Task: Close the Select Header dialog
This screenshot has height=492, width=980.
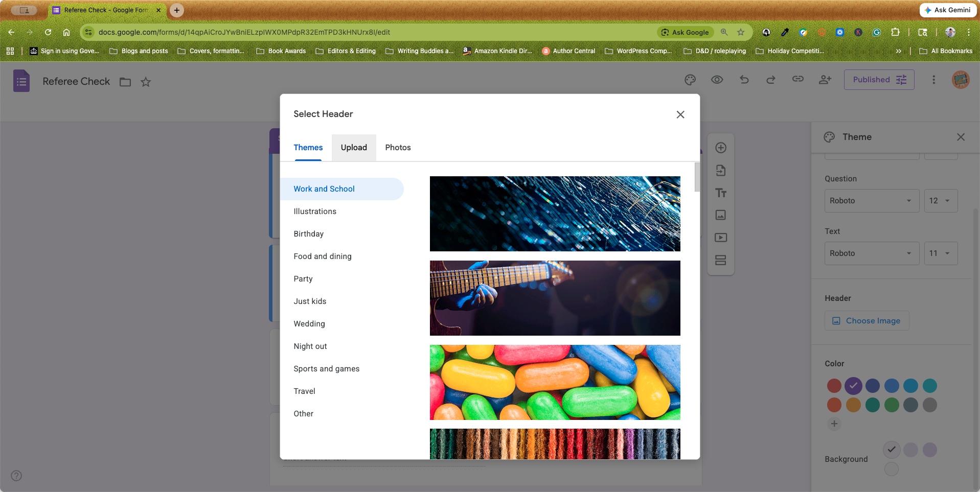Action: tap(680, 114)
